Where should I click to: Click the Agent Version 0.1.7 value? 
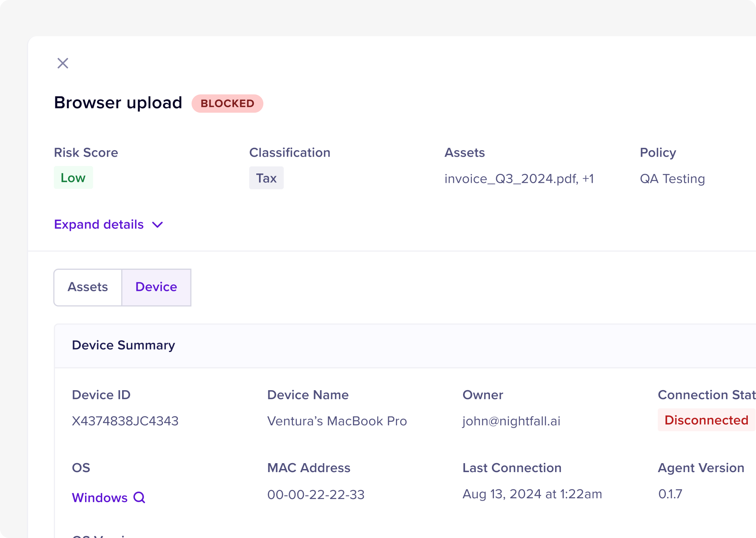pyautogui.click(x=670, y=494)
